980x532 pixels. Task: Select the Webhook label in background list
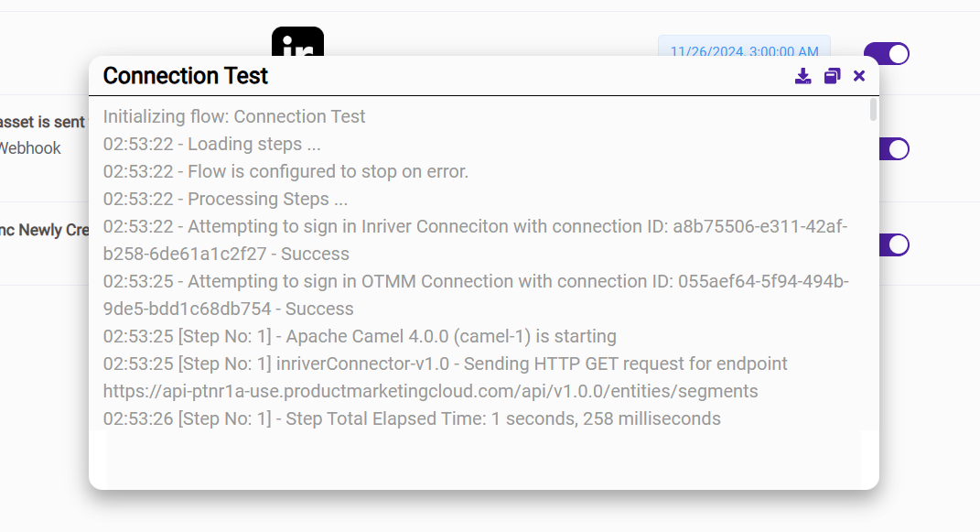coord(30,147)
